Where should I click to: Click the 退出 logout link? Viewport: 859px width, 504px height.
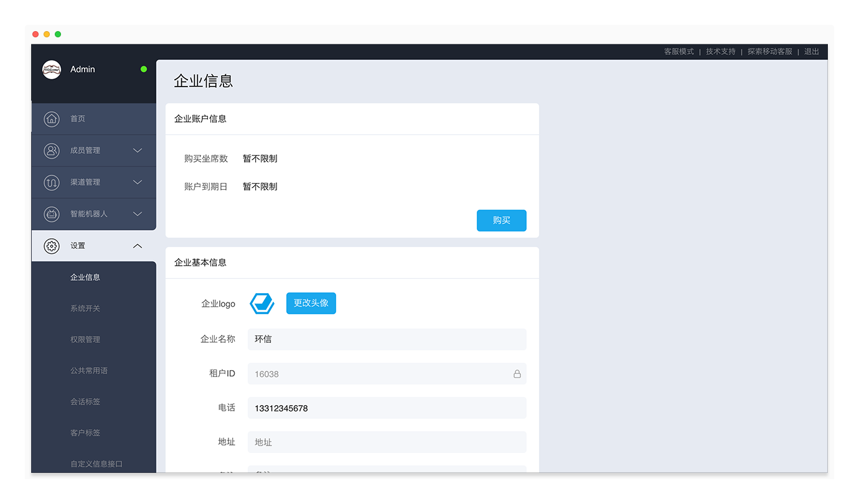tap(812, 52)
